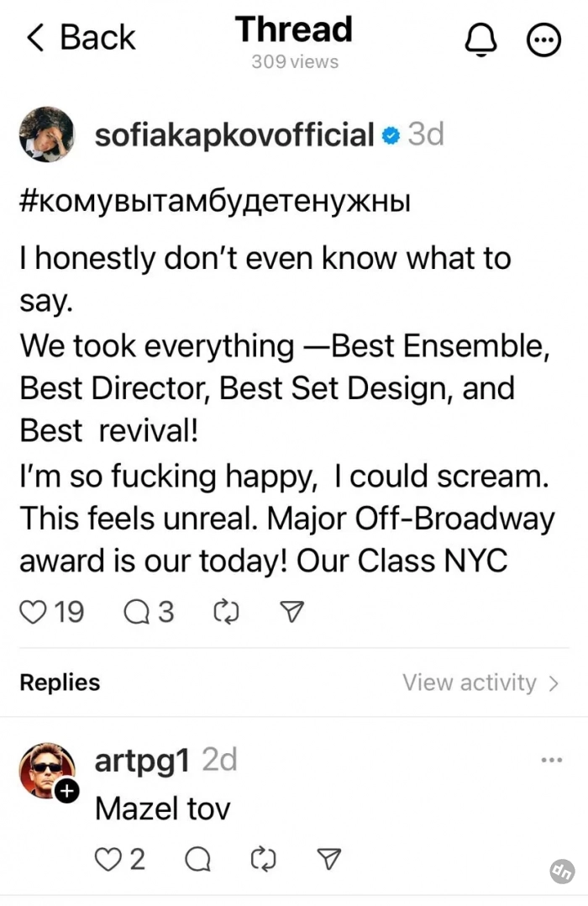Viewport: 588px width, 906px height.
Task: Tap the Replies section header
Action: [x=60, y=682]
